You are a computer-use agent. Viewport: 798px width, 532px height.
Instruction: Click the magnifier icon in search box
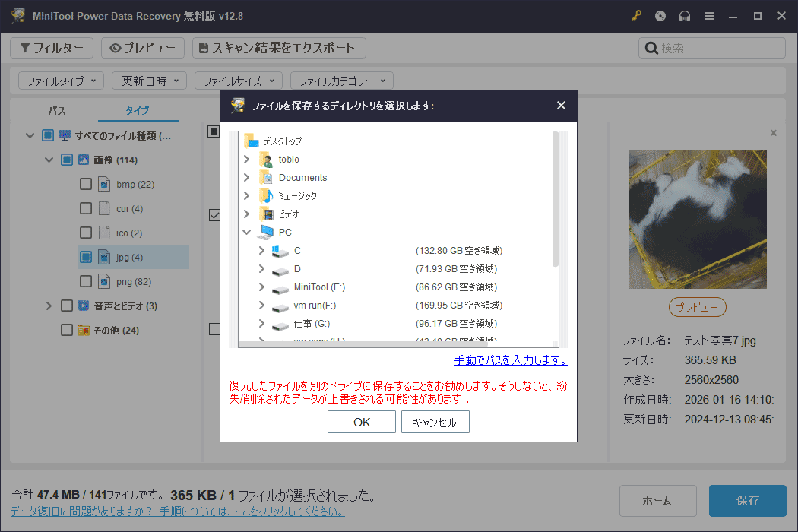(651, 47)
